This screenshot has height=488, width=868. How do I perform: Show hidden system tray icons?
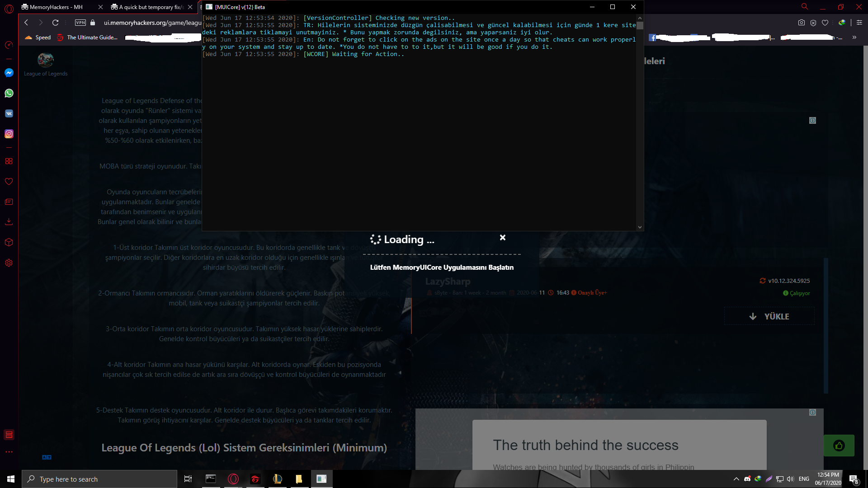click(736, 479)
